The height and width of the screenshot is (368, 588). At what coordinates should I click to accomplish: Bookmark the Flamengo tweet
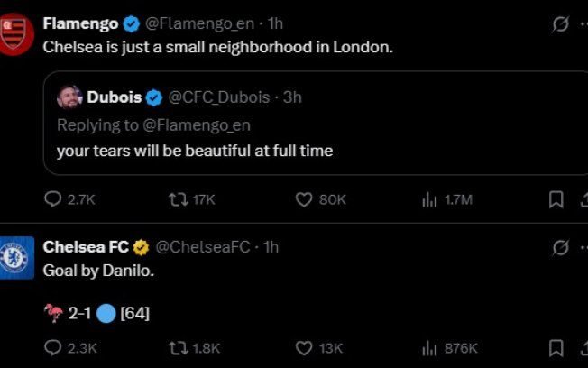coord(556,199)
